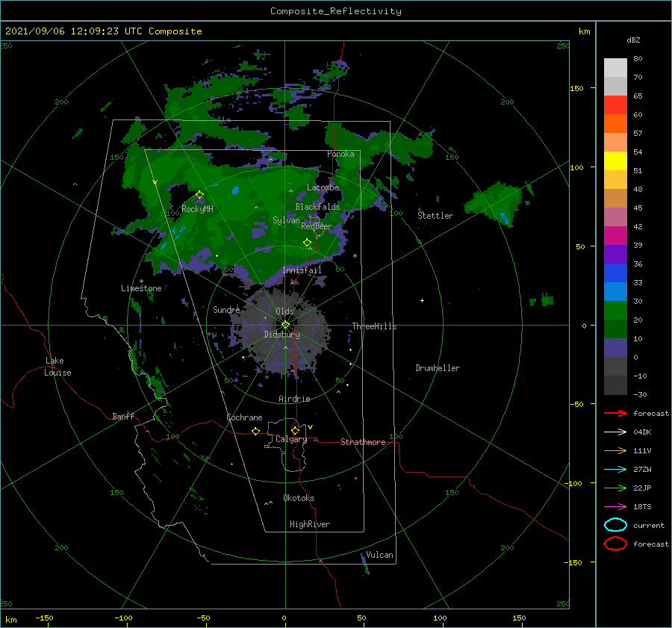Click the Okotoks label

pyautogui.click(x=299, y=498)
